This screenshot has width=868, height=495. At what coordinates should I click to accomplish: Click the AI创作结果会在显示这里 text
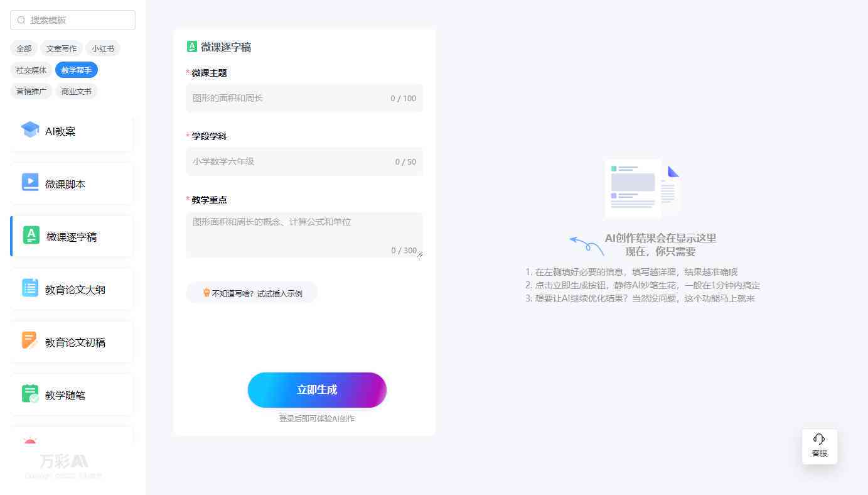coord(660,238)
